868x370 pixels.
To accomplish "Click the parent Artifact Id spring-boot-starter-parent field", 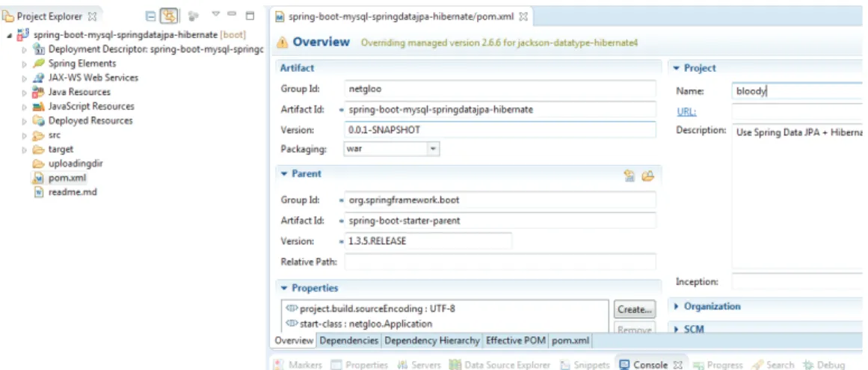I will pos(500,220).
